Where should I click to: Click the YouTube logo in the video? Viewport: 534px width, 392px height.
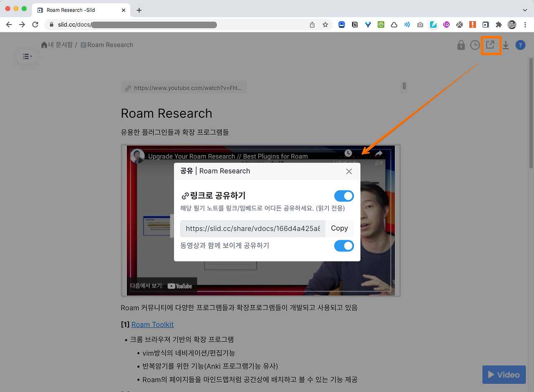point(180,286)
